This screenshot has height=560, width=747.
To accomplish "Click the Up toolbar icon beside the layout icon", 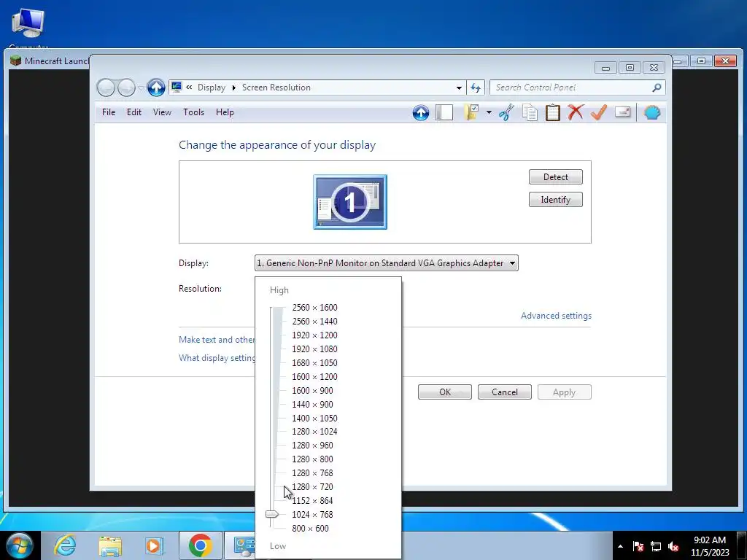I will [421, 113].
